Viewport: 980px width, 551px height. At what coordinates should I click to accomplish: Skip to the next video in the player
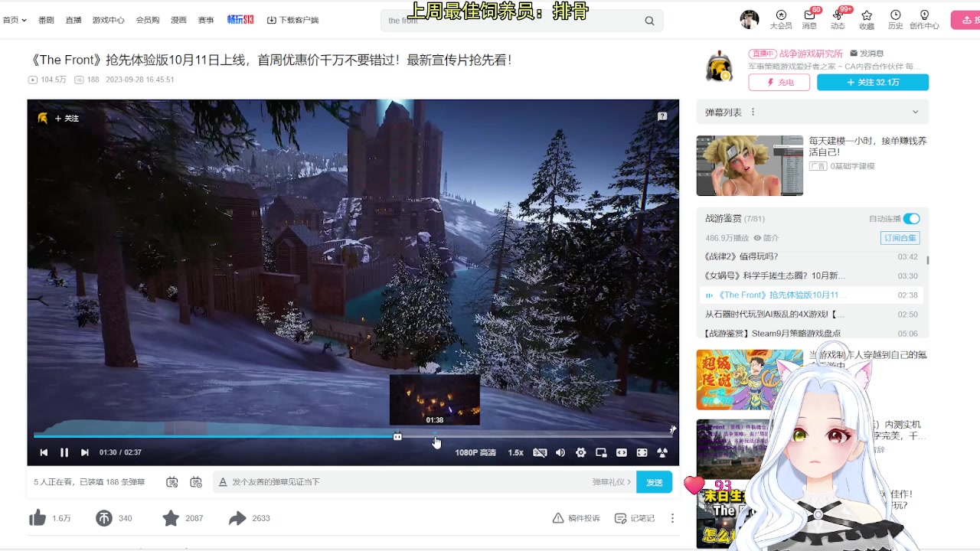click(85, 452)
